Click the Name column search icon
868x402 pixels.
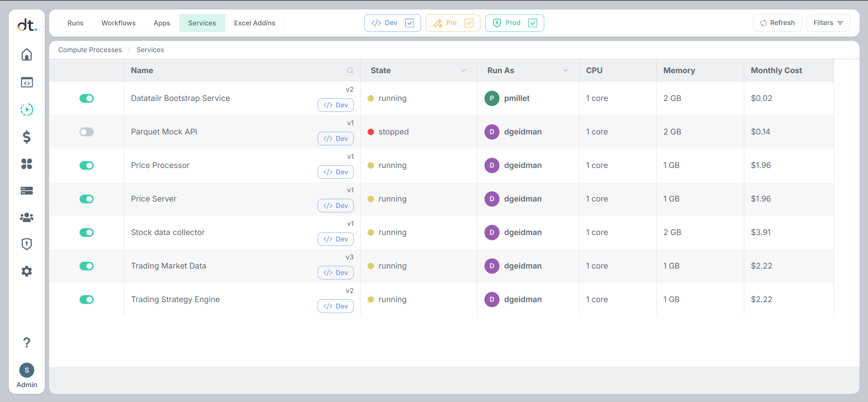(x=350, y=70)
